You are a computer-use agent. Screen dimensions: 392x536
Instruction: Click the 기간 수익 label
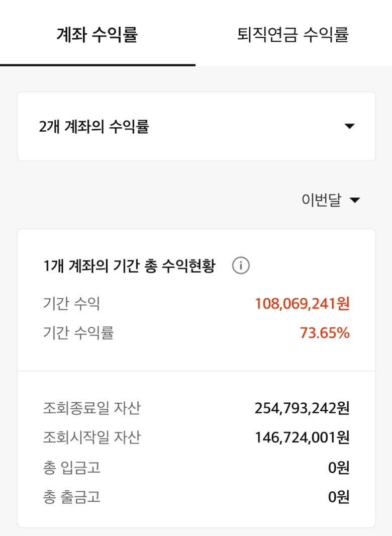(x=71, y=304)
